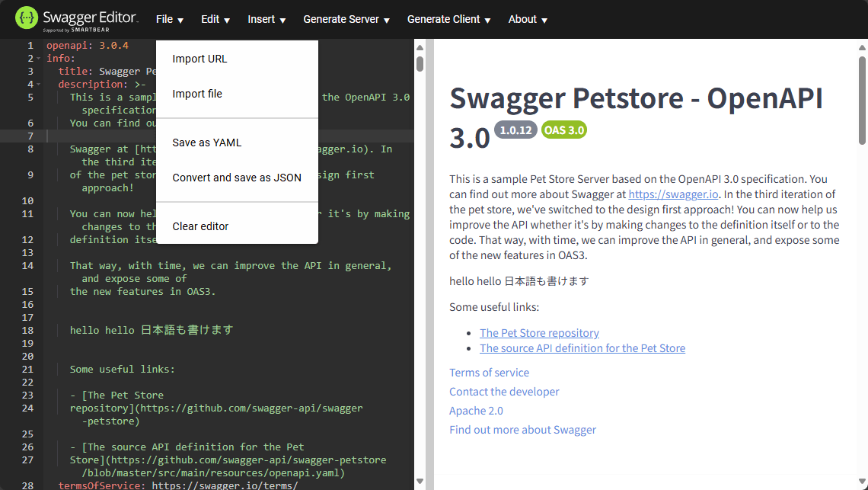This screenshot has height=490, width=868.
Task: Open the About menu
Action: pyautogui.click(x=527, y=19)
